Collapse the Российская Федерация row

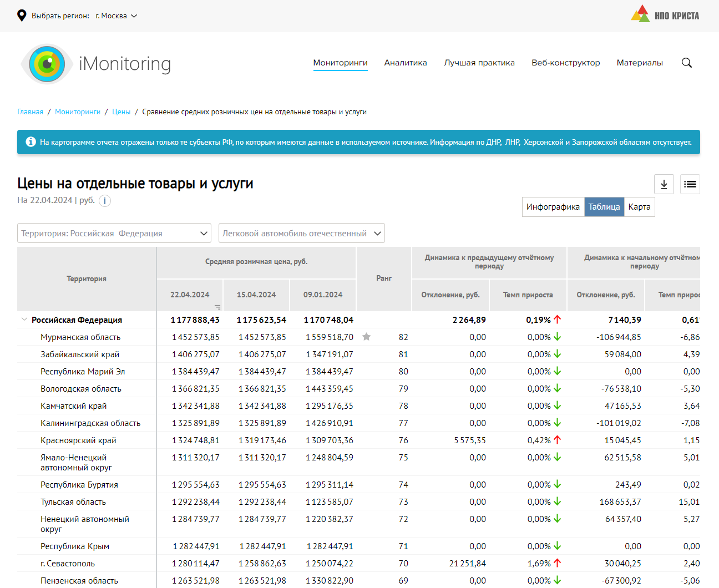[24, 320]
